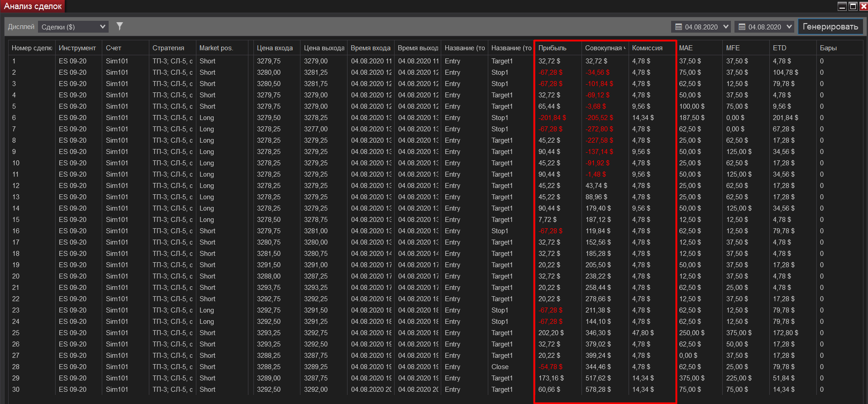The width and height of the screenshot is (868, 404).
Task: Click the profit value 7,72 $
Action: pyautogui.click(x=548, y=220)
